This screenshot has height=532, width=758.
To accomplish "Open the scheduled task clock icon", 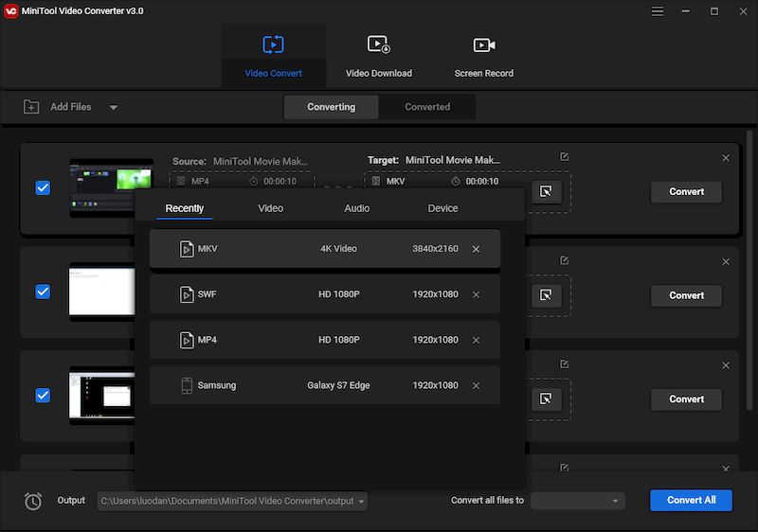I will point(33,501).
